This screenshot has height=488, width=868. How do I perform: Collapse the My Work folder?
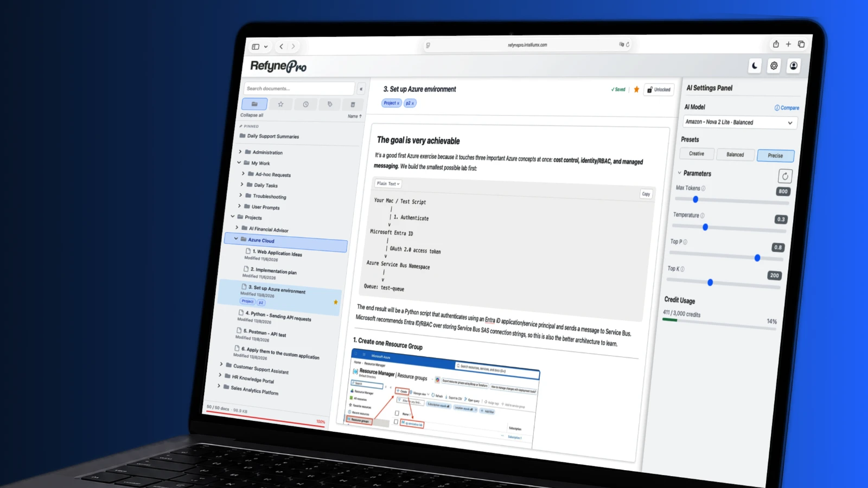click(x=239, y=163)
